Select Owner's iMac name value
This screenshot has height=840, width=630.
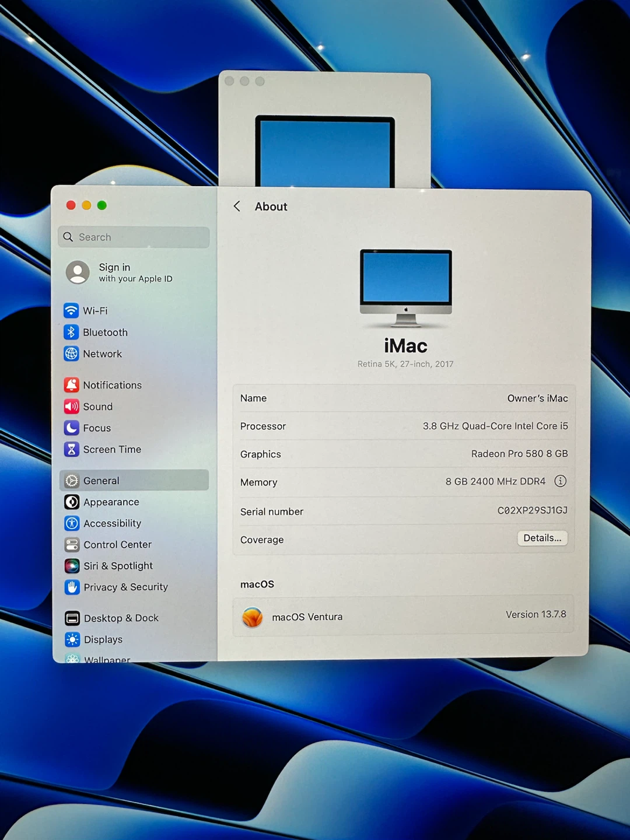click(537, 398)
